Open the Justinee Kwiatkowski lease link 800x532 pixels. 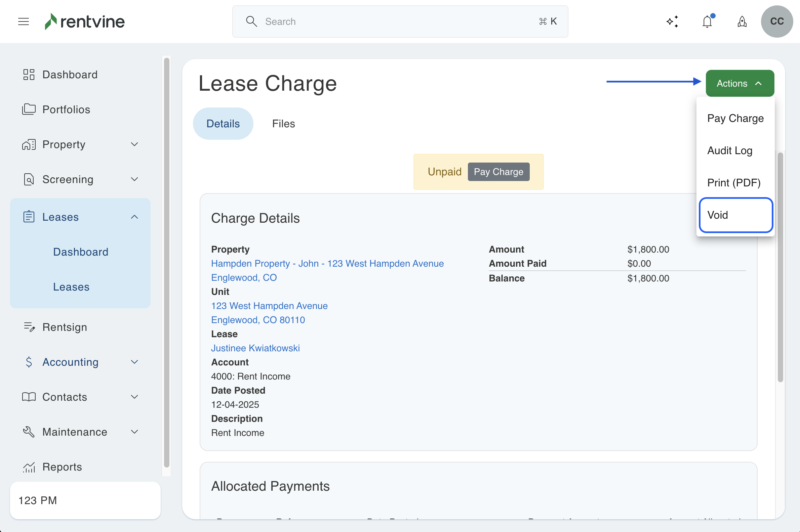[255, 348]
